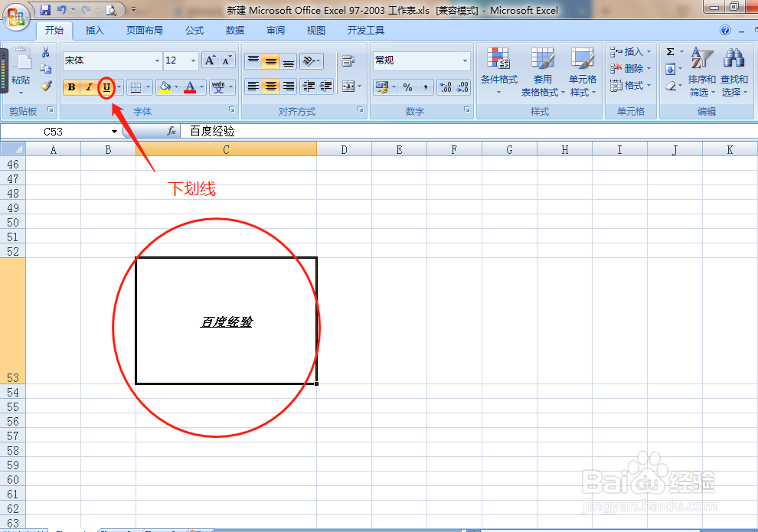Decrease font size with the small A
758x532 pixels.
[227, 60]
